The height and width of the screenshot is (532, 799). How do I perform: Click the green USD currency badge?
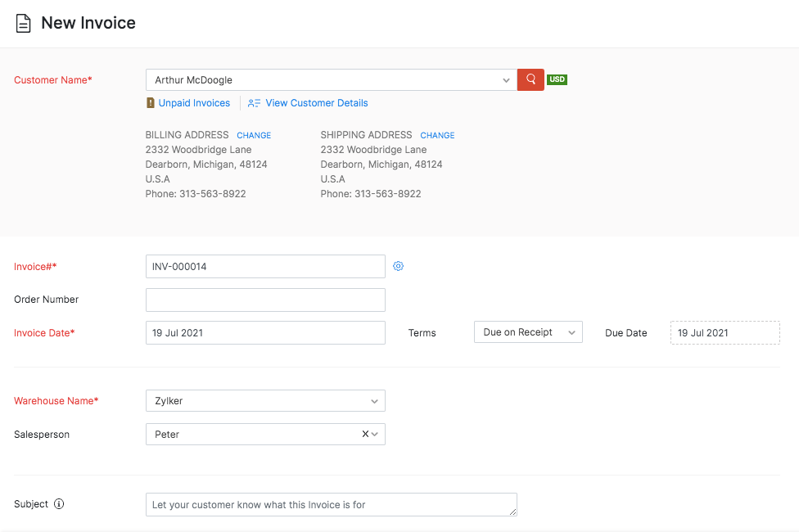click(x=557, y=79)
